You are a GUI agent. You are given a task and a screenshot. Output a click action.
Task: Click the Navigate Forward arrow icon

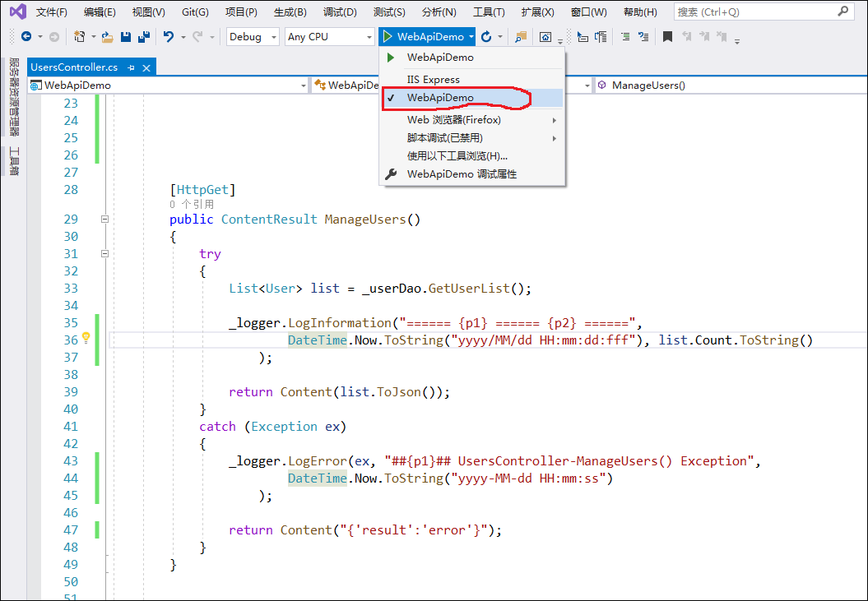click(x=54, y=36)
